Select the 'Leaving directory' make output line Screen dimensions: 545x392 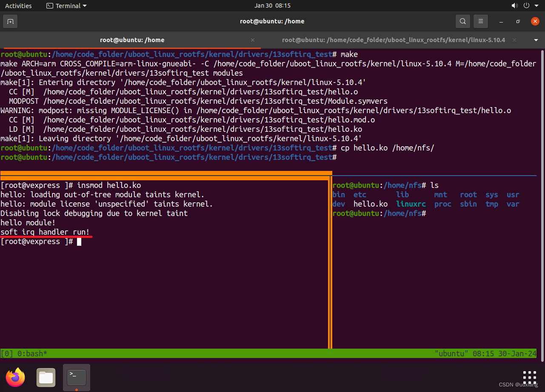[181, 138]
